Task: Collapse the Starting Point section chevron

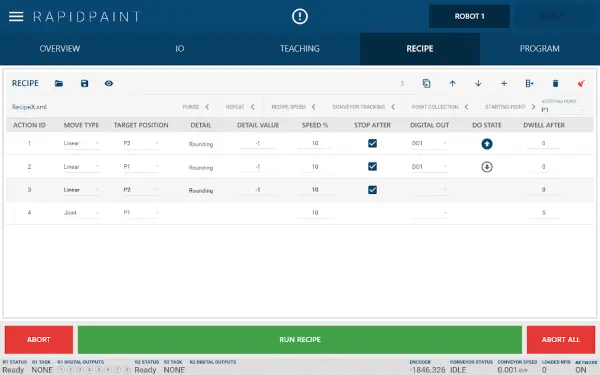Action: point(533,107)
